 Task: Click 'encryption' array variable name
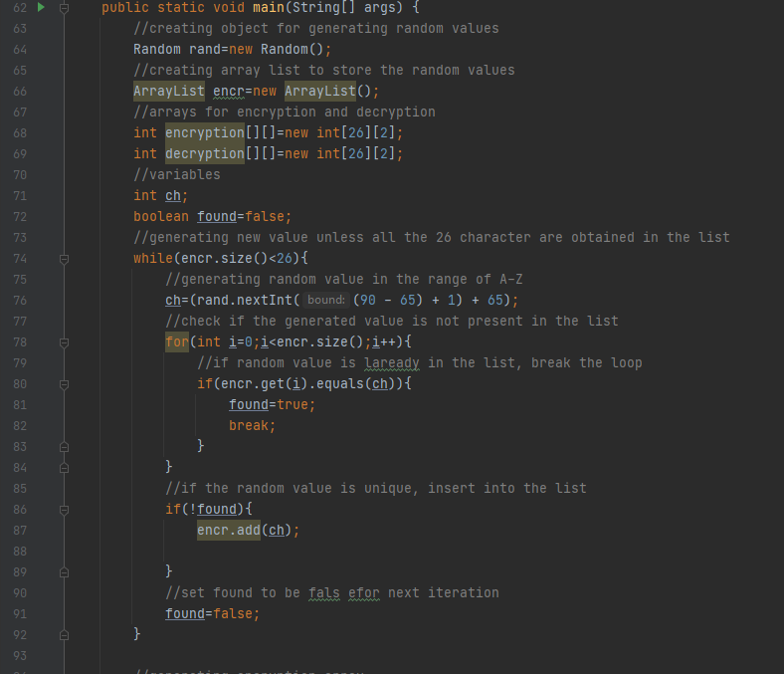[205, 132]
